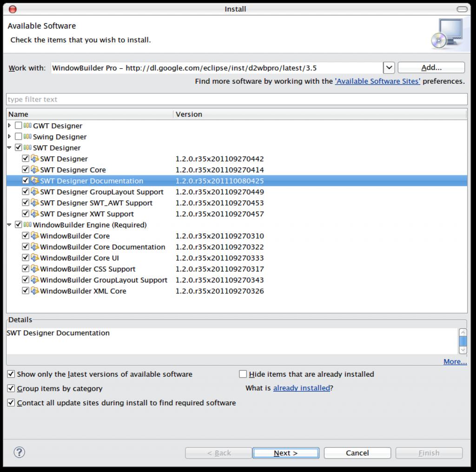Click the WindowBuilder Core UI feature icon

click(x=35, y=258)
